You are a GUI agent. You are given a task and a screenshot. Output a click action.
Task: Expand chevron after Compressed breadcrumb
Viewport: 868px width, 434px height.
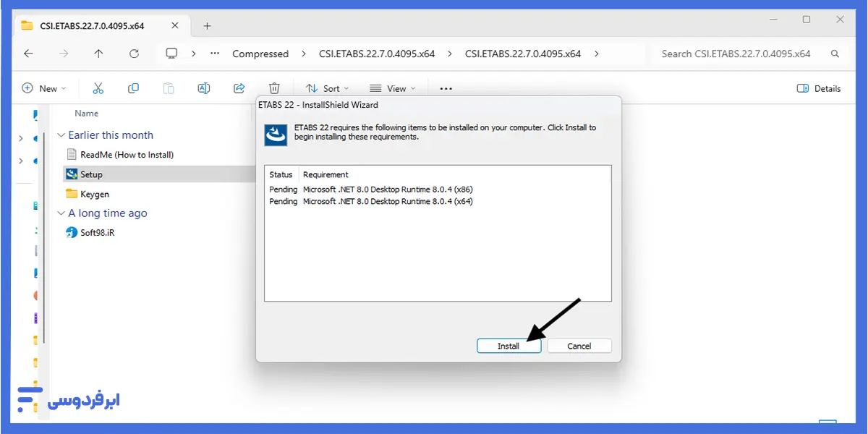[x=304, y=54]
